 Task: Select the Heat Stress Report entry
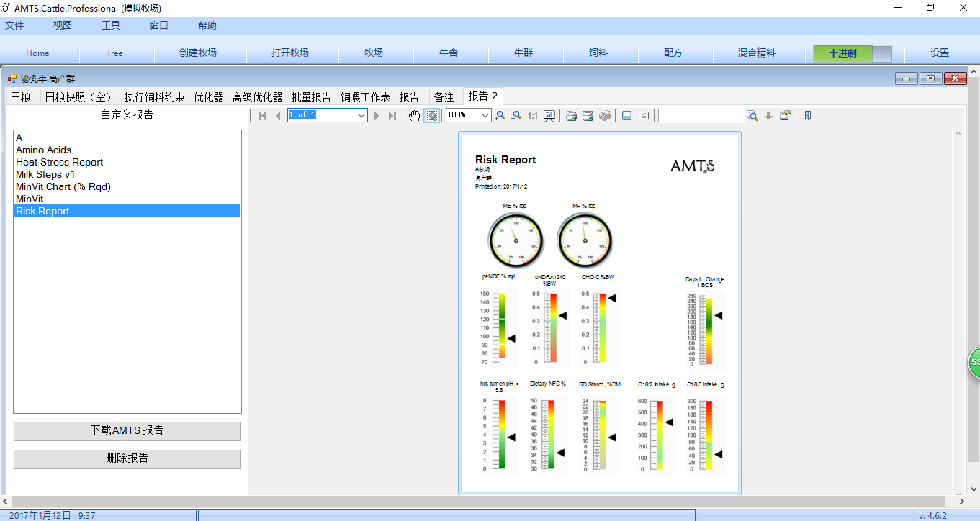127,162
